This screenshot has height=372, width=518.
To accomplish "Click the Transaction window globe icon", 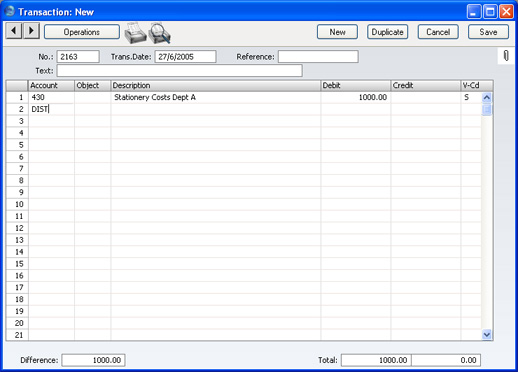I will [x=10, y=11].
